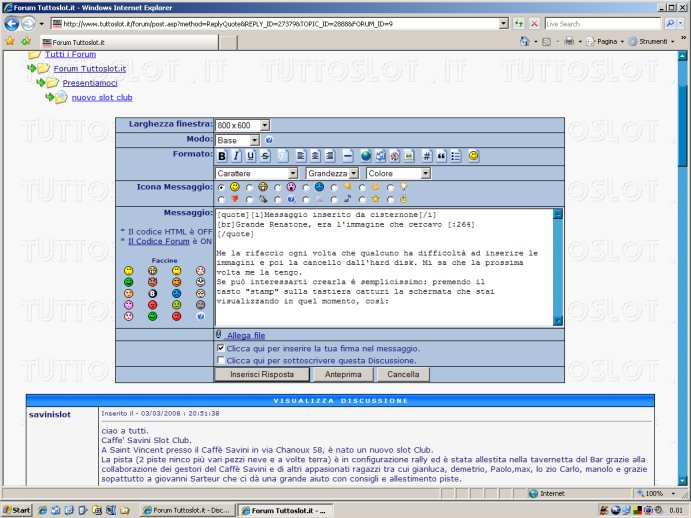Open the recent pages dropdown beside the Forward button
Screen dimensions: 691x518
coord(41,24)
